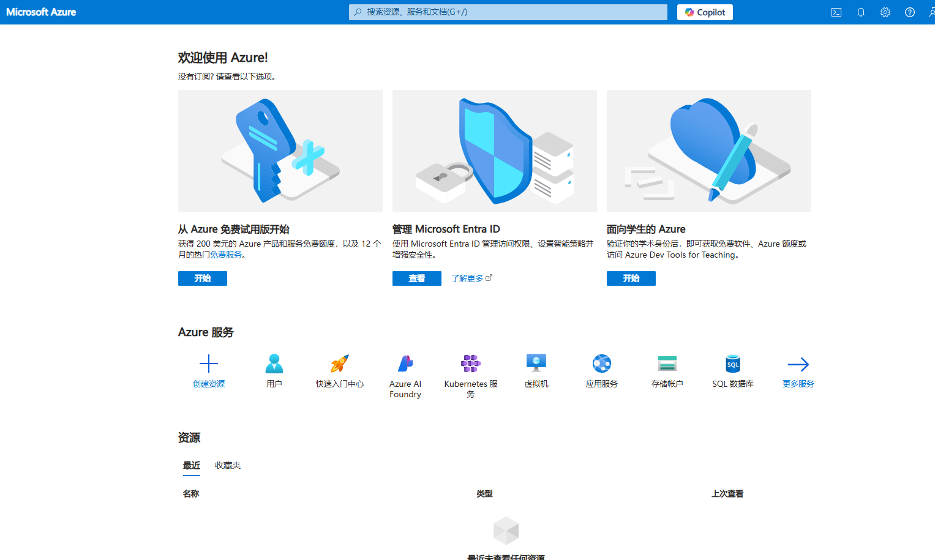Image resolution: width=935 pixels, height=560 pixels.
Task: View the notifications bell
Action: click(860, 12)
